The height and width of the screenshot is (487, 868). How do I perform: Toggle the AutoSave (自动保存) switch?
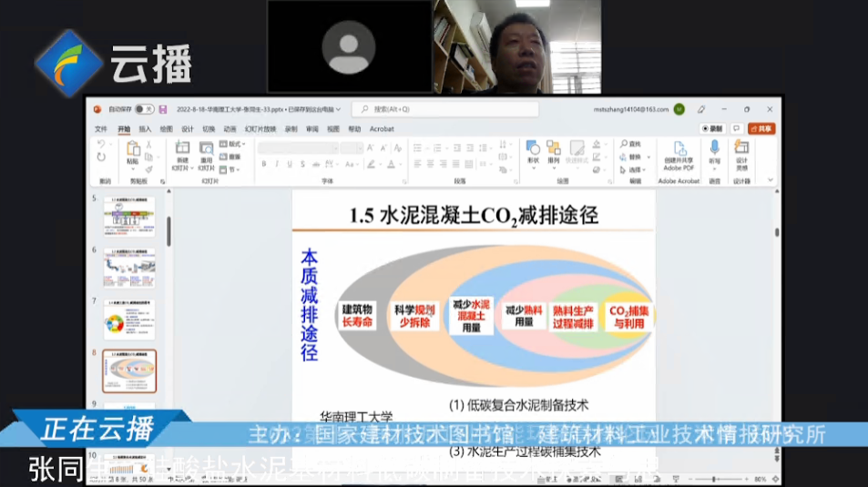[145, 109]
